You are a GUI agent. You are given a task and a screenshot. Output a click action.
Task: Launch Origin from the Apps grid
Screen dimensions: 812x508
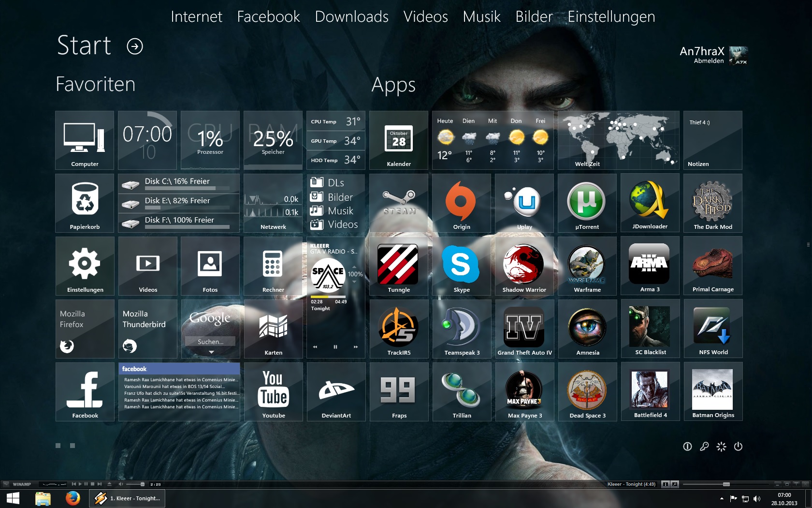point(462,203)
